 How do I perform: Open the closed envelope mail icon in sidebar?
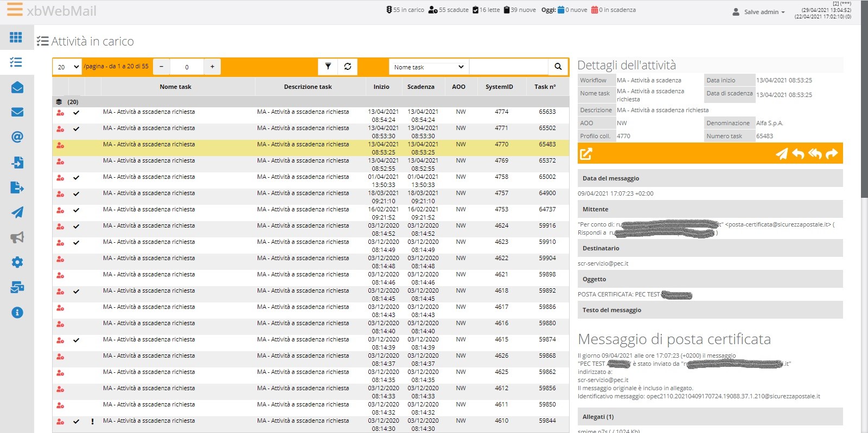coord(17,112)
